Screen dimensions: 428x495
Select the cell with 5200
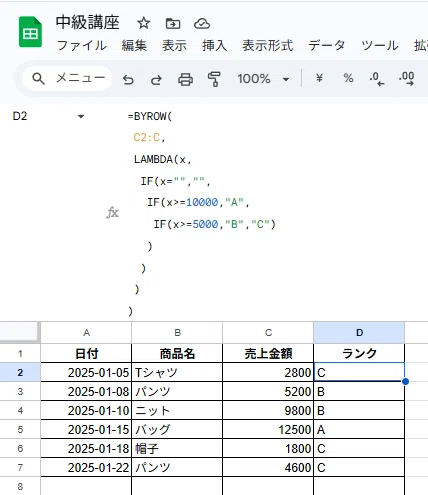click(268, 391)
